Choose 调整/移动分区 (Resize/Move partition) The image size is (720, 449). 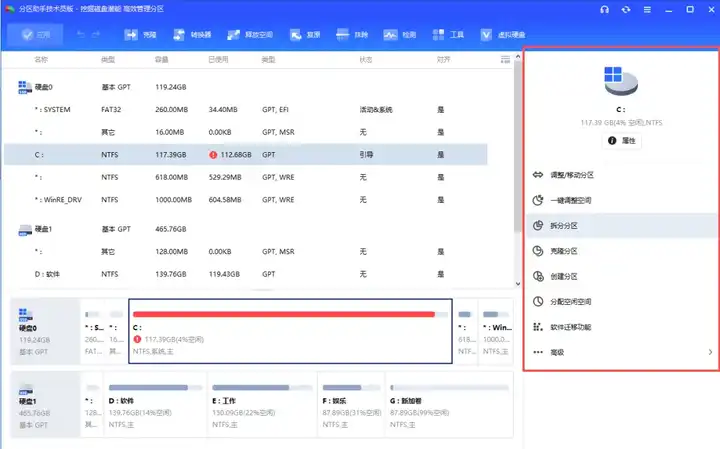(x=622, y=175)
